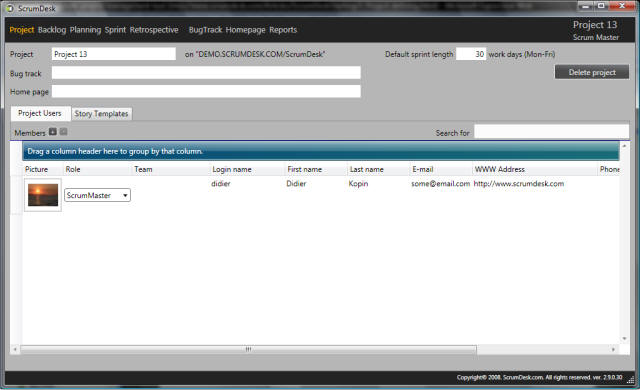Click the Project name input field
Viewport: 642px width, 390px height.
click(x=113, y=54)
